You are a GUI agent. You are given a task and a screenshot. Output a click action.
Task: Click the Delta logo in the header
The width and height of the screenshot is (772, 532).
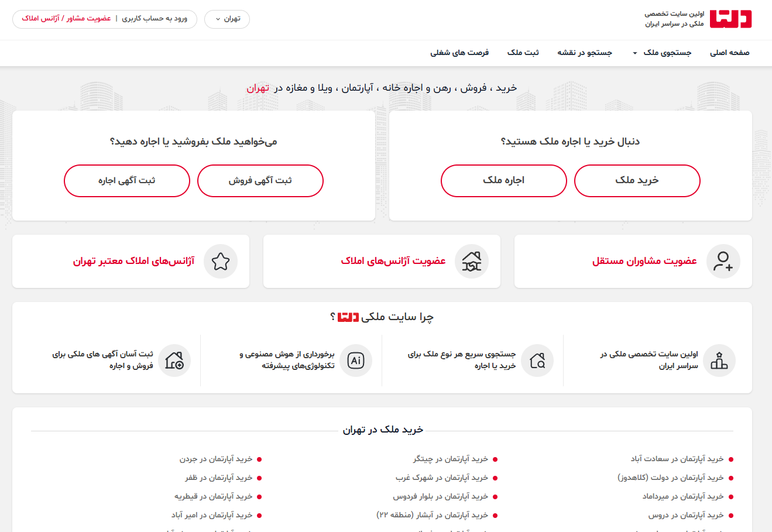tap(730, 19)
